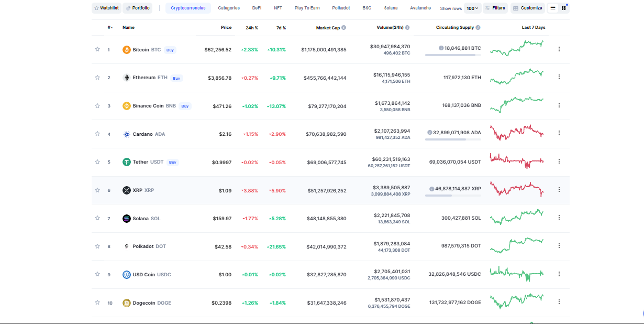This screenshot has width=644, height=324.
Task: Open the three-dot menu for Ethereum
Action: (559, 77)
